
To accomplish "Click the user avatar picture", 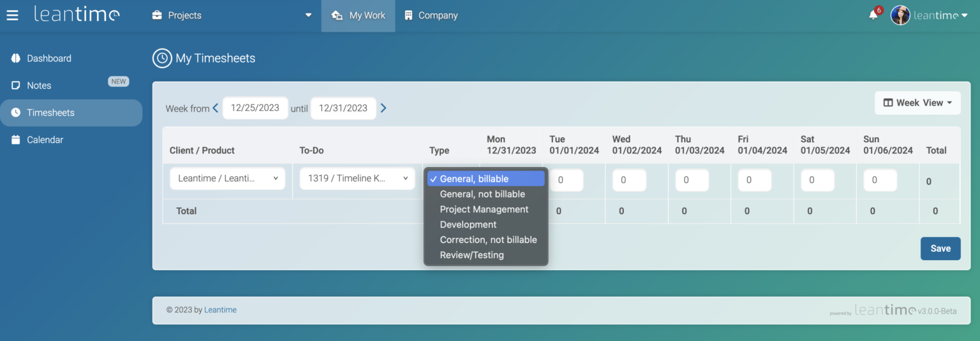I will 900,15.
